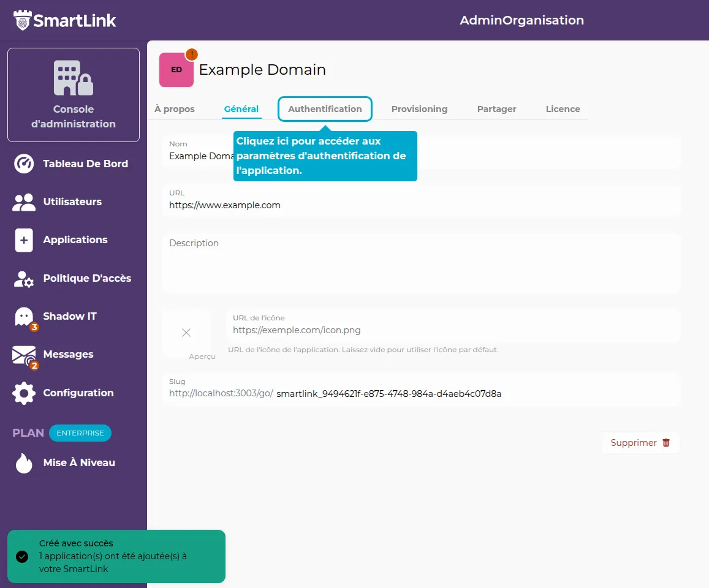Click the Applications plus icon

pyautogui.click(x=24, y=240)
